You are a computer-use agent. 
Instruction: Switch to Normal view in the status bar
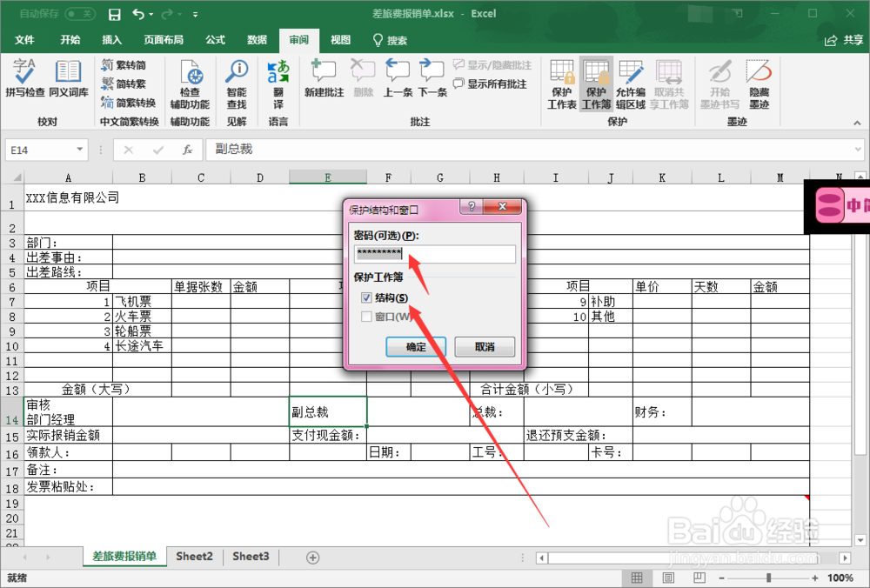click(637, 578)
